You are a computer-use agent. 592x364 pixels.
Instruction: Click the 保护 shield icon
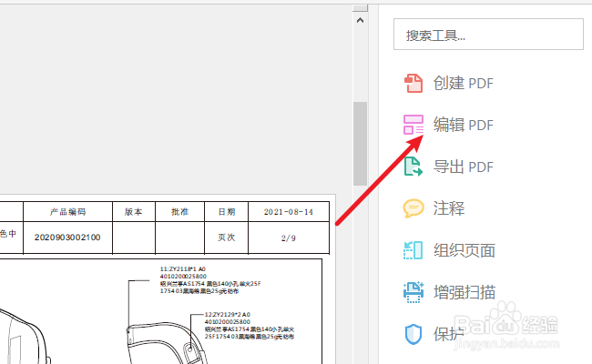pos(413,334)
